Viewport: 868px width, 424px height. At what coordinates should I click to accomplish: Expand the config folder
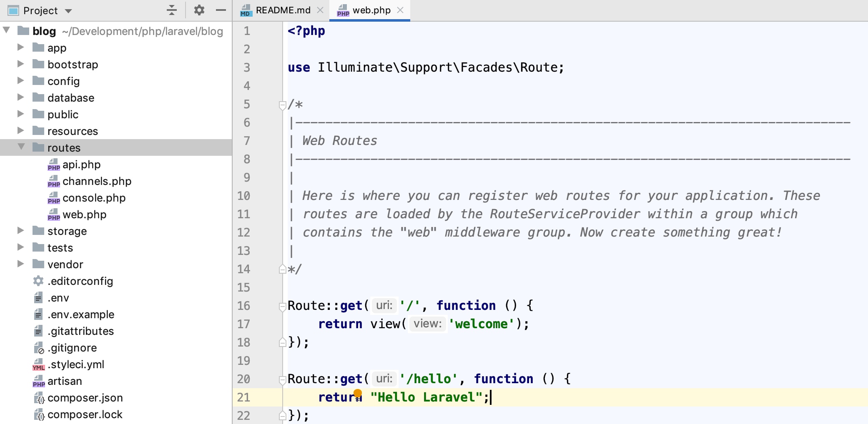point(20,80)
